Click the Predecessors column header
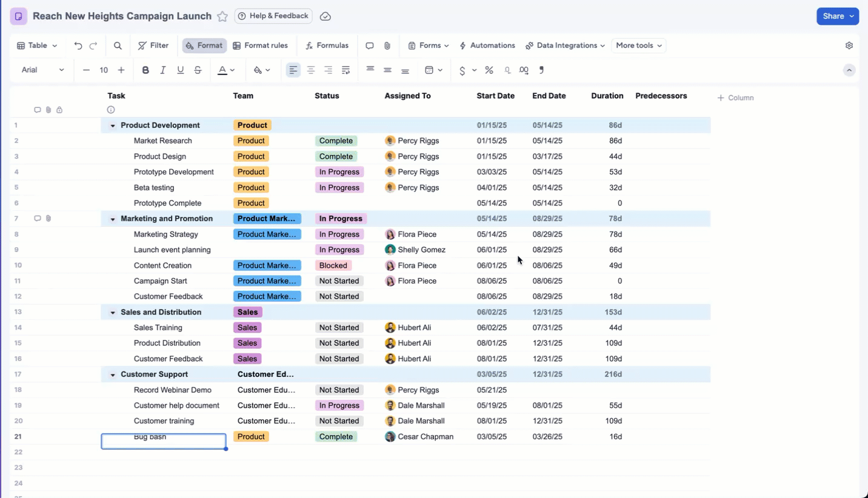The image size is (868, 498). (661, 96)
